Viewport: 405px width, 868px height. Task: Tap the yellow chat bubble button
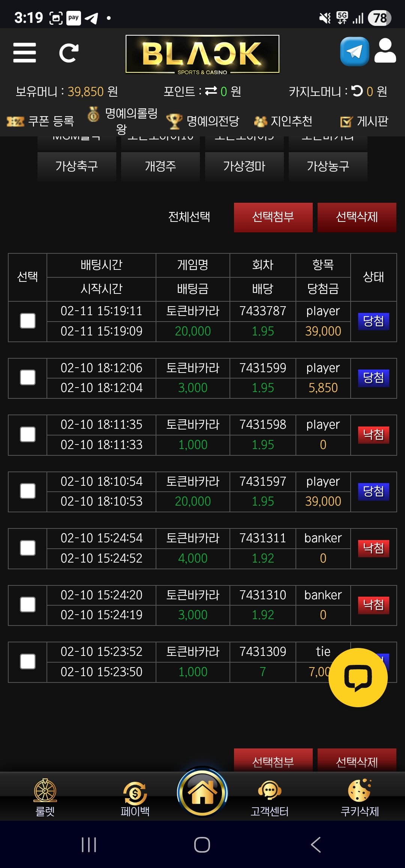358,678
